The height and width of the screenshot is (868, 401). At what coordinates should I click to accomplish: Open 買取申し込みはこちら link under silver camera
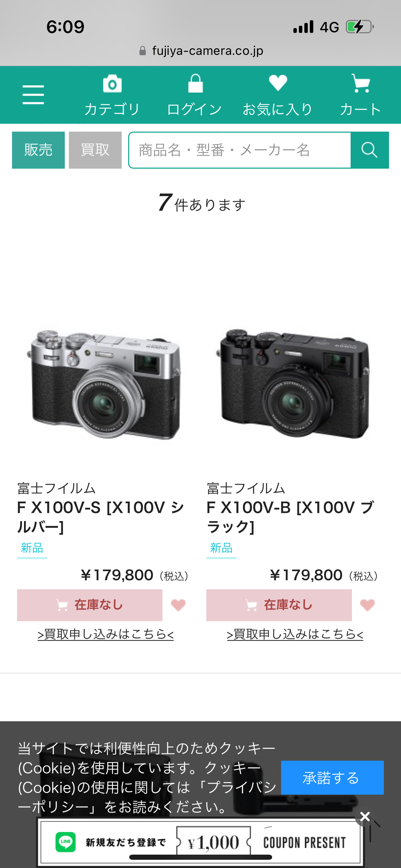click(106, 634)
